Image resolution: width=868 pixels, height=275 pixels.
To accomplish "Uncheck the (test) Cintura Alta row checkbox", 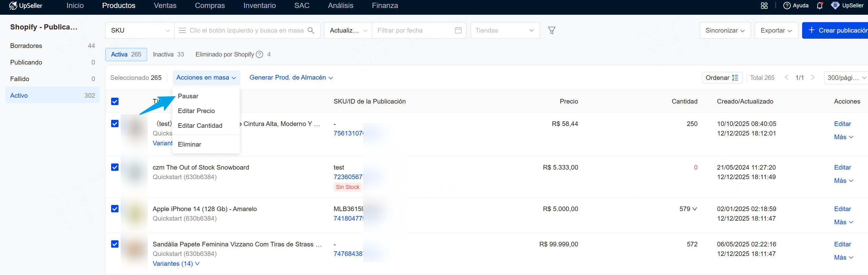I will pyautogui.click(x=115, y=124).
